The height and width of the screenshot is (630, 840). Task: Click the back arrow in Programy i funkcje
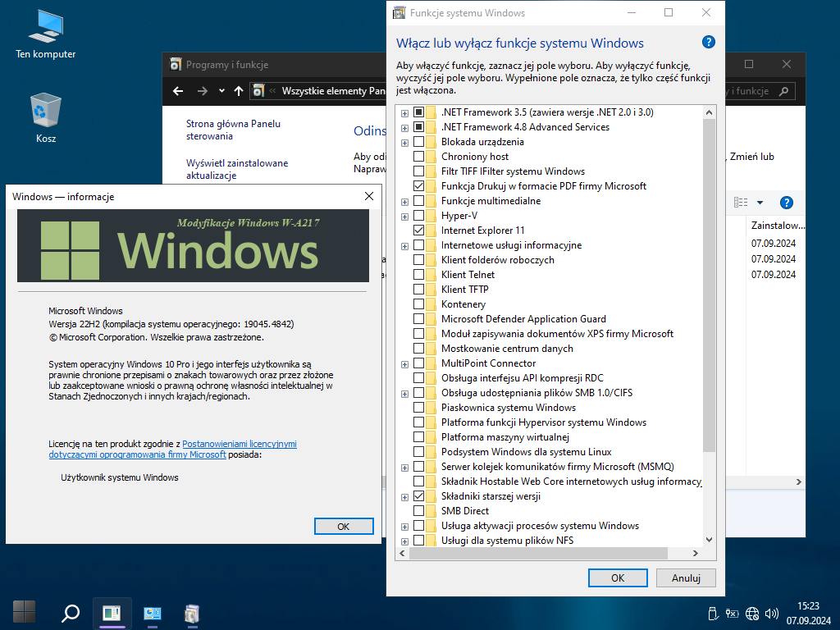point(178,91)
